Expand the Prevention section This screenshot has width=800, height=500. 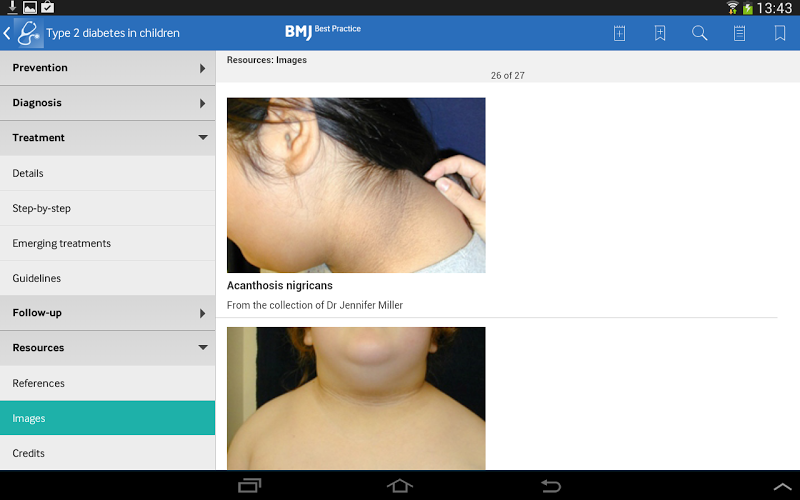click(x=108, y=68)
